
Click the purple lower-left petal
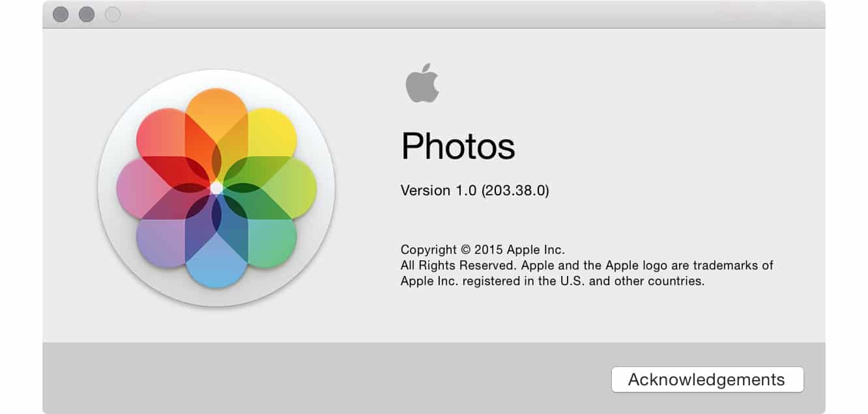[162, 241]
